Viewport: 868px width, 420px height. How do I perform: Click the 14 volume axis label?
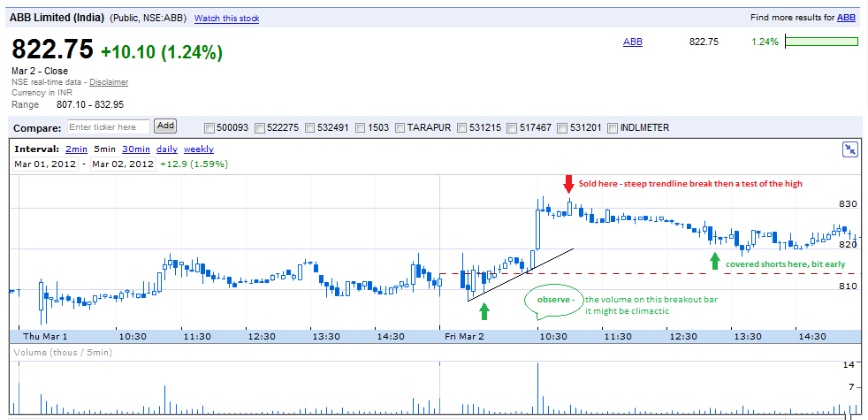[849, 364]
